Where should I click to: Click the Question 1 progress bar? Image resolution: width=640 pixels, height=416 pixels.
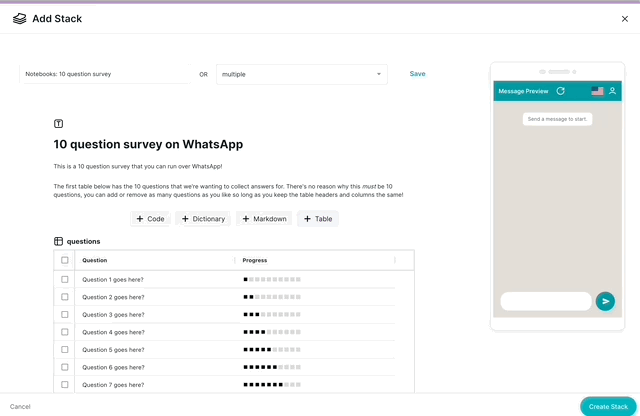point(272,279)
